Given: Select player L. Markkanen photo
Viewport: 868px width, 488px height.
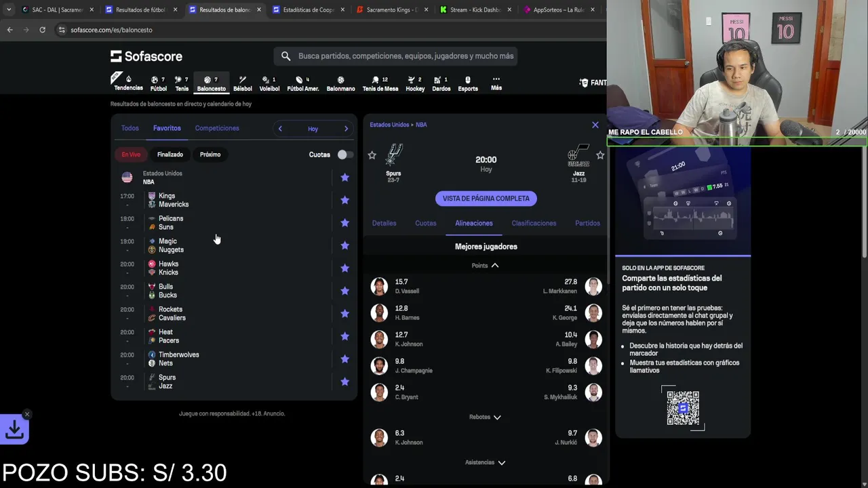Looking at the screenshot, I should 593,286.
